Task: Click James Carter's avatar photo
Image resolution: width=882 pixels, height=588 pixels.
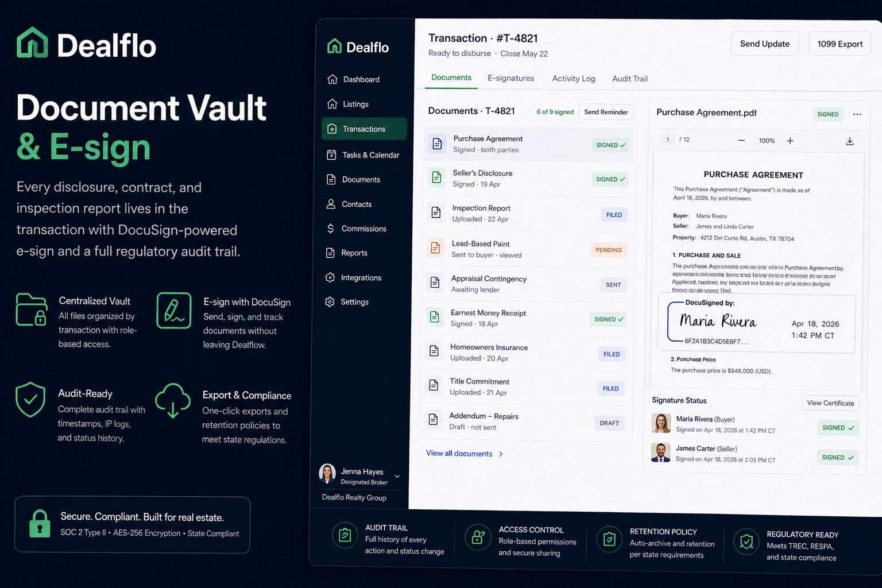Action: coord(660,452)
